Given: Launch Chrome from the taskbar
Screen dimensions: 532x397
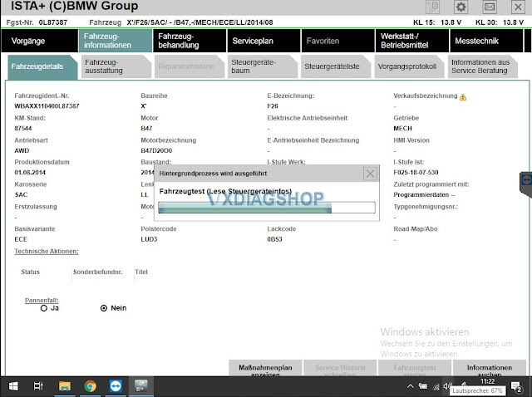Looking at the screenshot, I should tap(91, 386).
